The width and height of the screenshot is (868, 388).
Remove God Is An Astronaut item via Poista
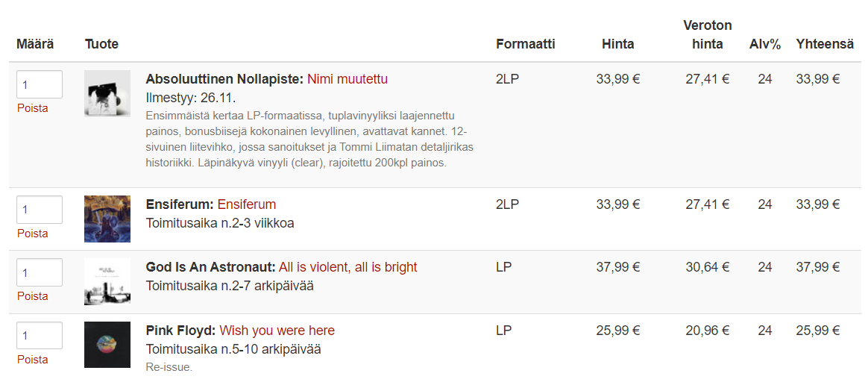(33, 296)
